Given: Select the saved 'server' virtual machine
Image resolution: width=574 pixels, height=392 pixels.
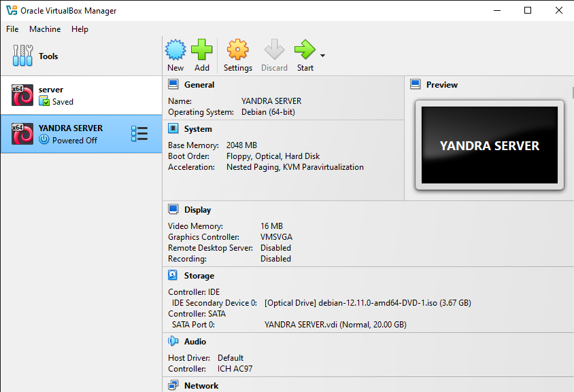Looking at the screenshot, I should (x=81, y=95).
